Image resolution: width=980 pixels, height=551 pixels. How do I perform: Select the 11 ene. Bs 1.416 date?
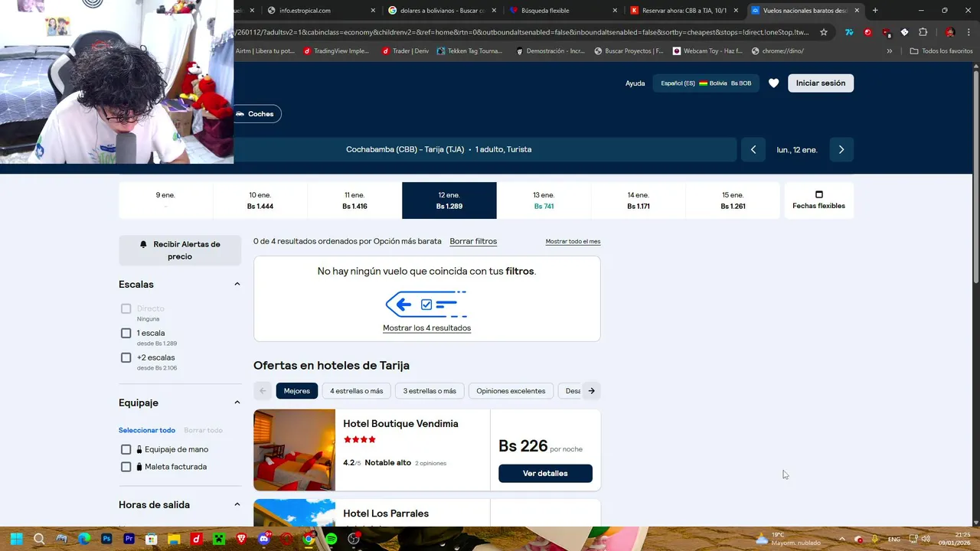[354, 201]
